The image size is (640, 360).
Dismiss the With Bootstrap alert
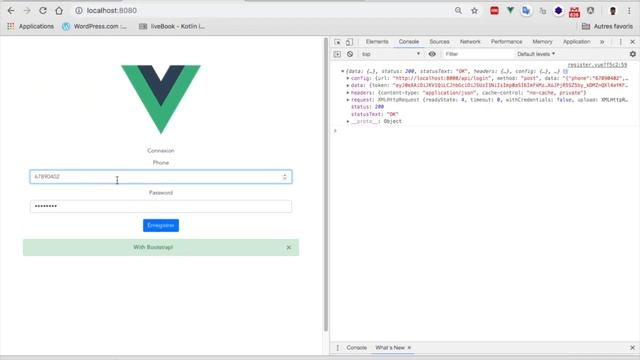click(x=289, y=247)
